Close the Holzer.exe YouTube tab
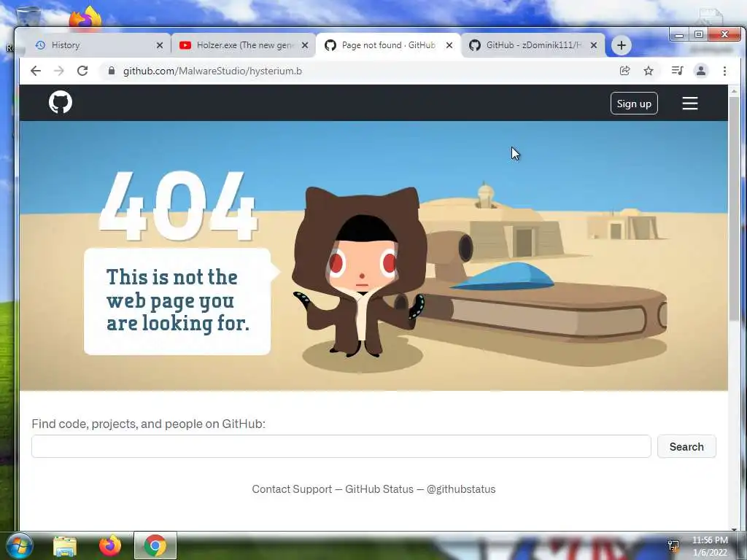 (x=305, y=45)
